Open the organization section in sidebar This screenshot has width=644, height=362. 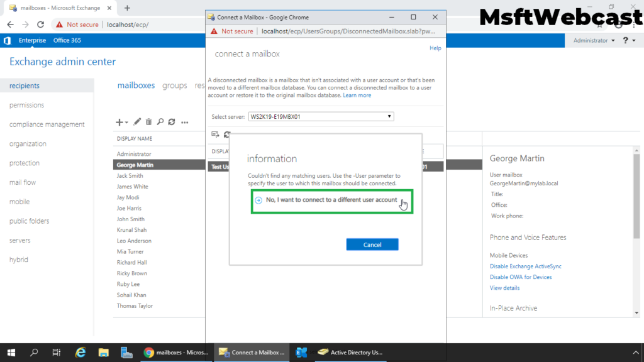28,144
